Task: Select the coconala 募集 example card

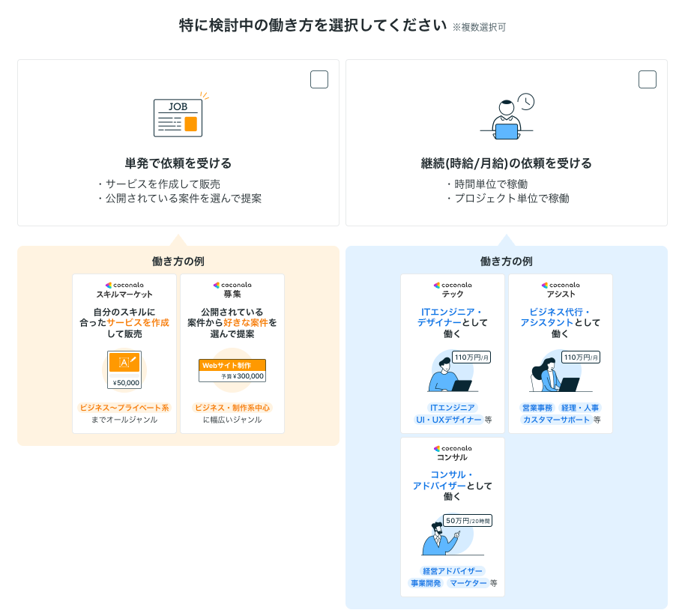Action: [x=232, y=353]
